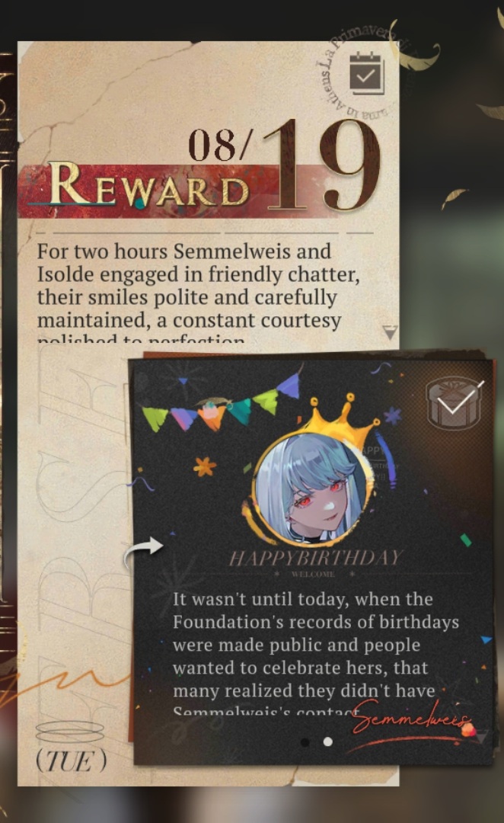This screenshot has height=823, width=504.
Task: Click the 08/19 date heading
Action: 283,164
